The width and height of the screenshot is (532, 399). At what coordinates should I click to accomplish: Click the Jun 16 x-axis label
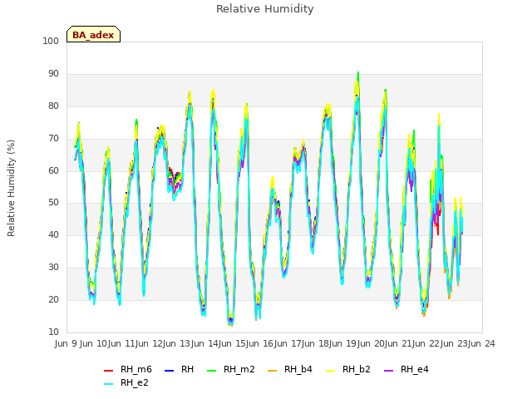258,343
